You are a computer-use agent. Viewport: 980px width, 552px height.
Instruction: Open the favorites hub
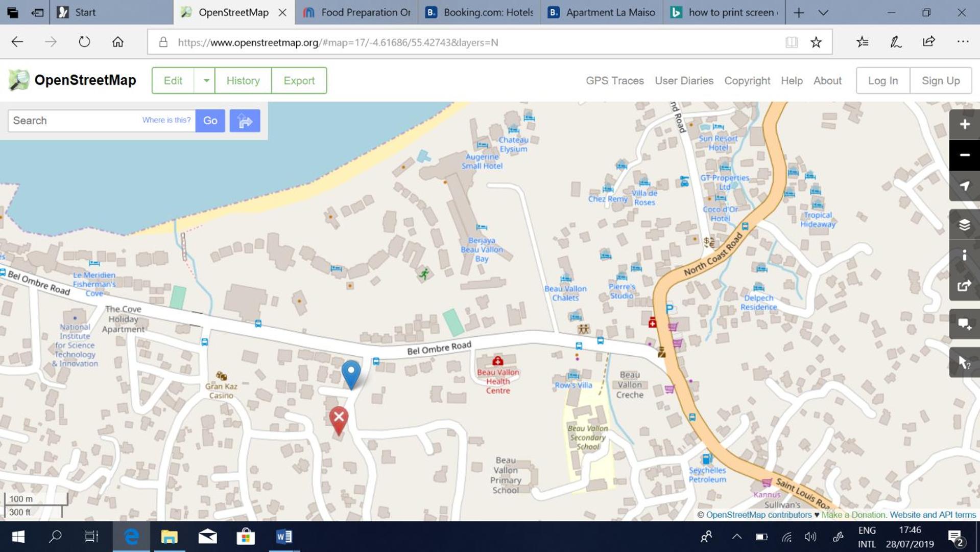pos(863,42)
